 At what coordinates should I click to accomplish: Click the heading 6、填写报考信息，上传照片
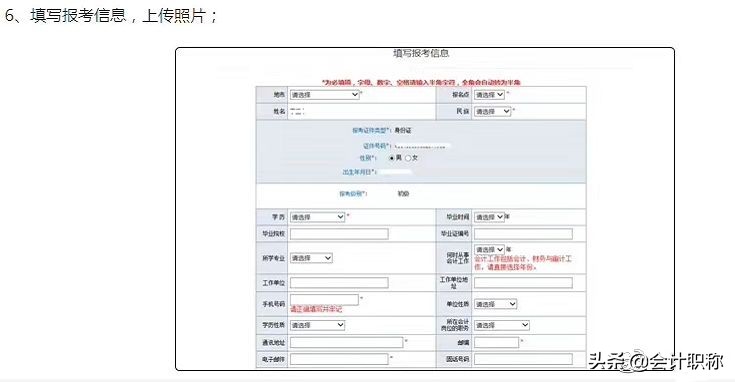(111, 15)
